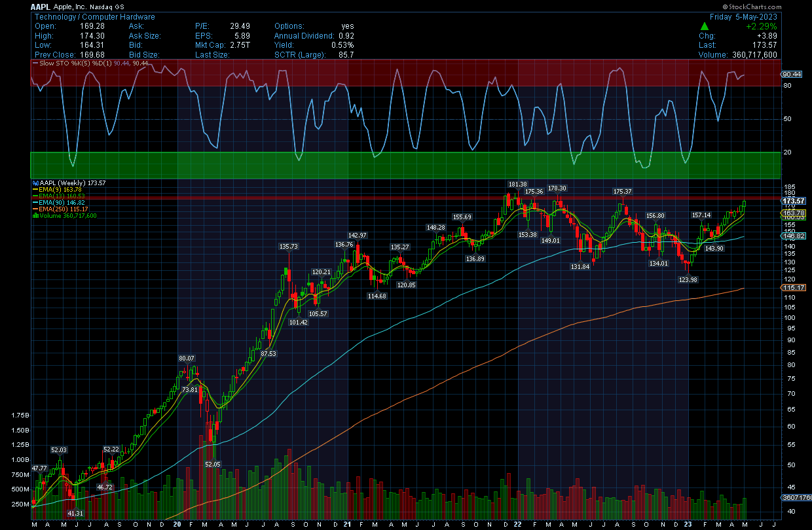Click the 153.38 price label
The height and width of the screenshot is (530, 812).
(528, 235)
